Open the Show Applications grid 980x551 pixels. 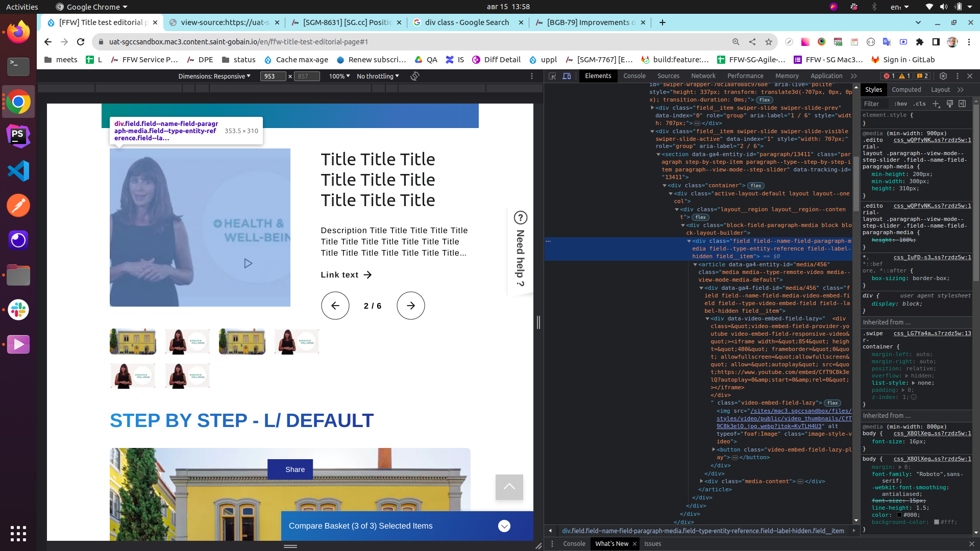click(x=18, y=534)
